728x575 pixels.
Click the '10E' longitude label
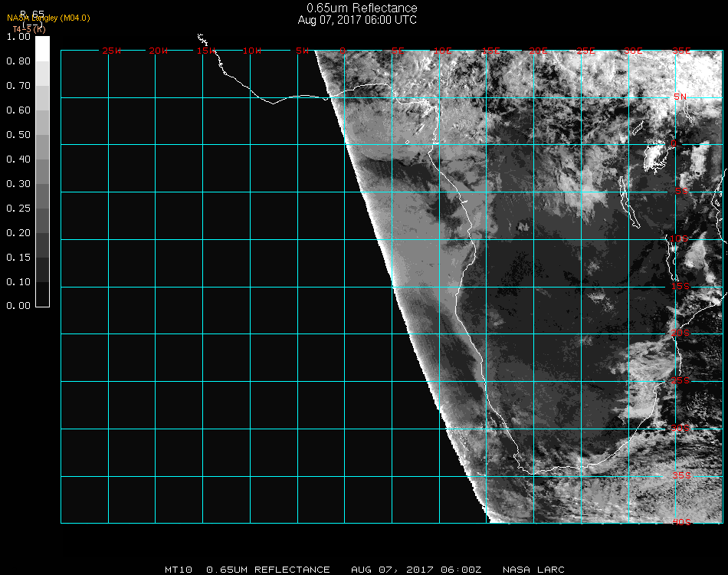442,51
